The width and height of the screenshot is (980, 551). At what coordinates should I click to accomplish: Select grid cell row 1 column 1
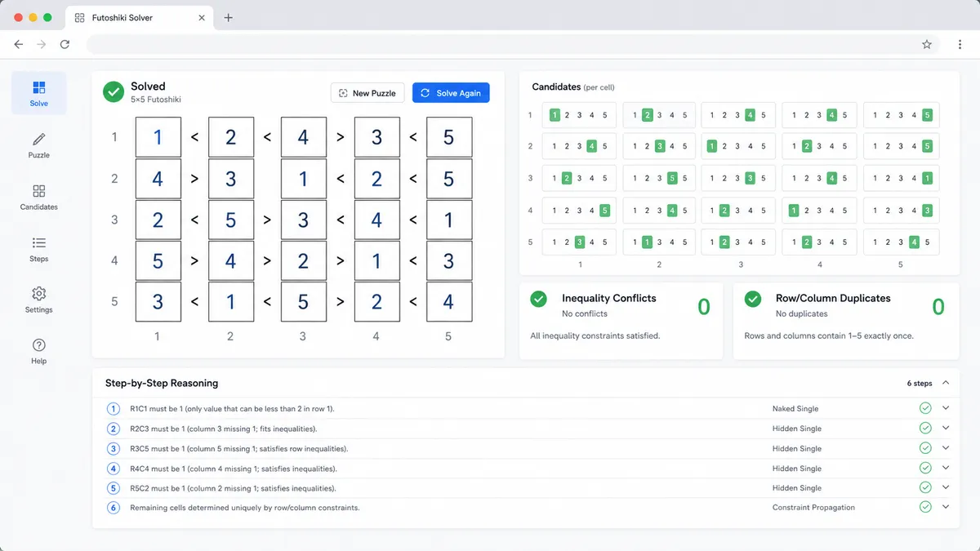tap(158, 137)
